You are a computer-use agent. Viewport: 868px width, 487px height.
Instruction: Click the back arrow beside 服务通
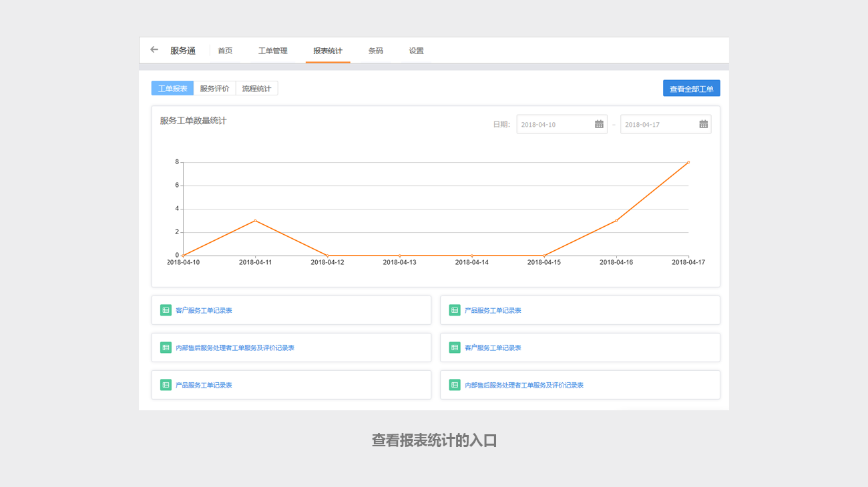154,50
